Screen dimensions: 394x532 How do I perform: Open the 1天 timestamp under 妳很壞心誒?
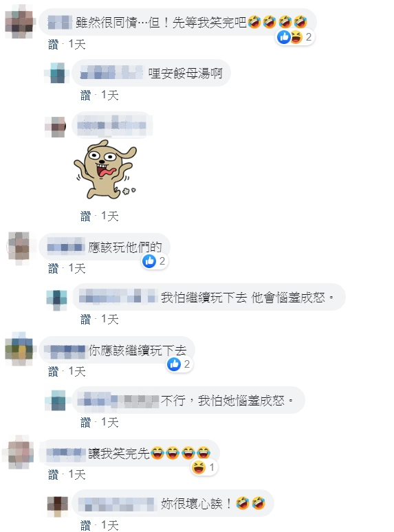pyautogui.click(x=109, y=526)
